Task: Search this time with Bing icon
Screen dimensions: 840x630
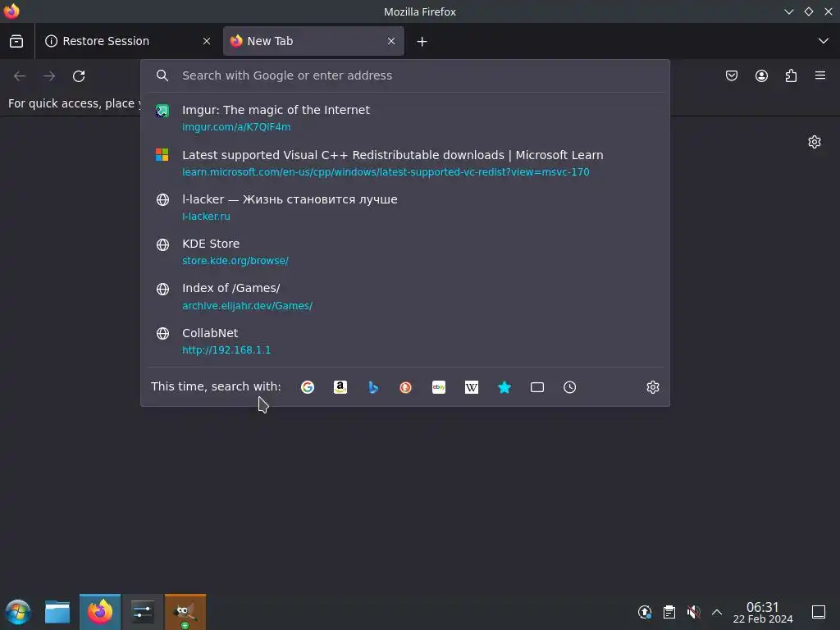Action: (x=373, y=387)
